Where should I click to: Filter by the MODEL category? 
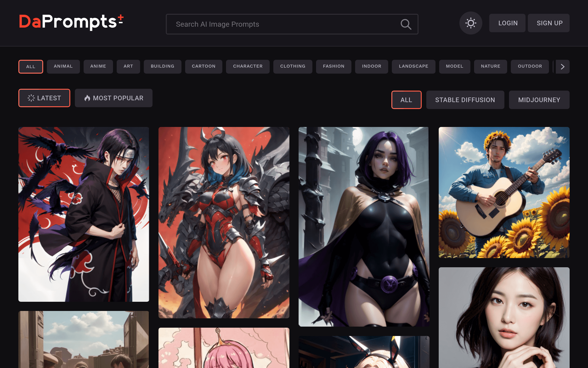[455, 66]
